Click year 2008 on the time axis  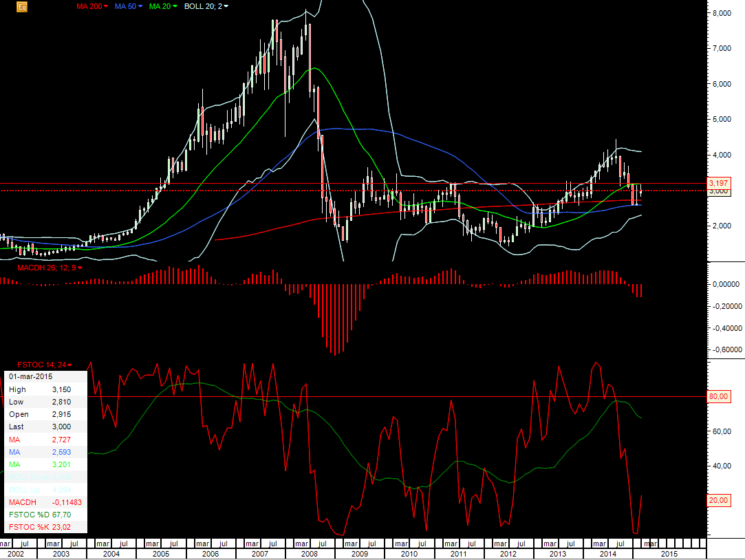[310, 554]
